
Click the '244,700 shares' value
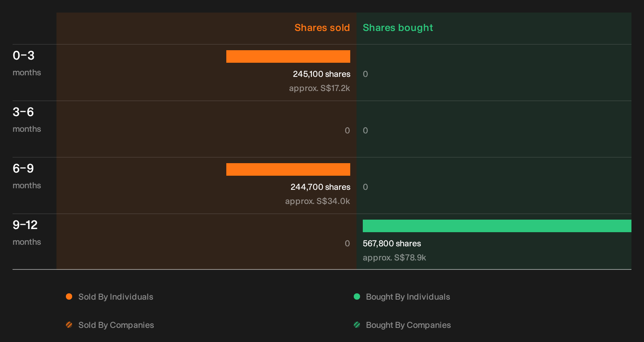point(320,187)
